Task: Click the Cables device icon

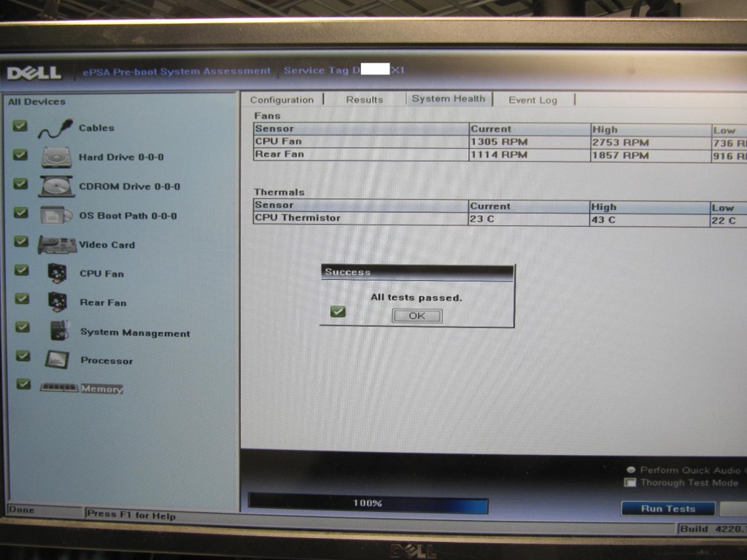Action: point(55,128)
